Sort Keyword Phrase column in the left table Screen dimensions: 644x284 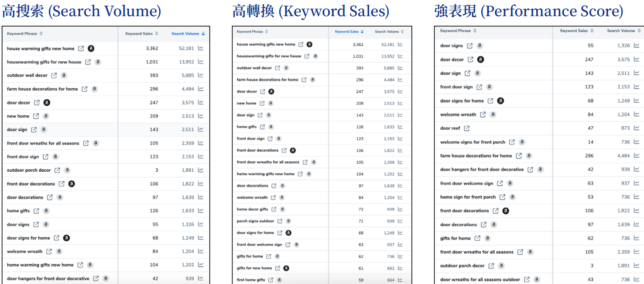(25, 34)
